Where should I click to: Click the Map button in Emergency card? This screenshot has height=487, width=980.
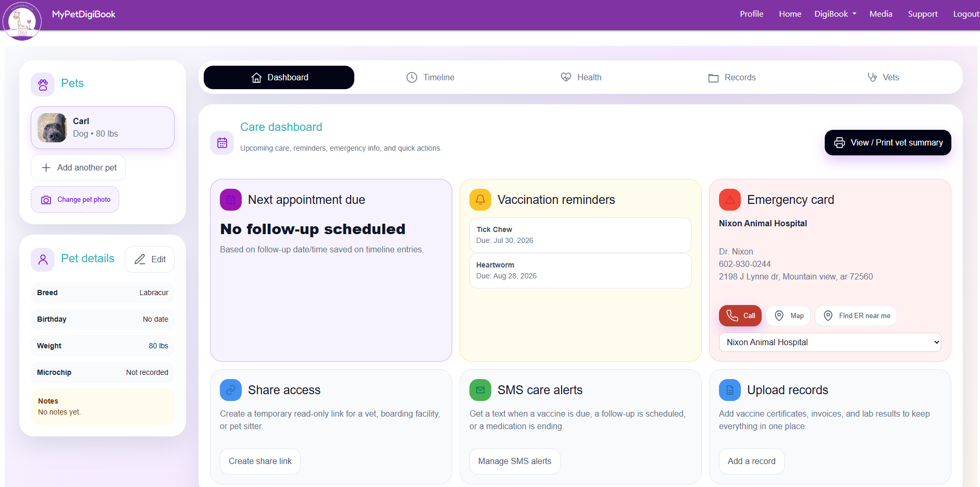pyautogui.click(x=788, y=316)
